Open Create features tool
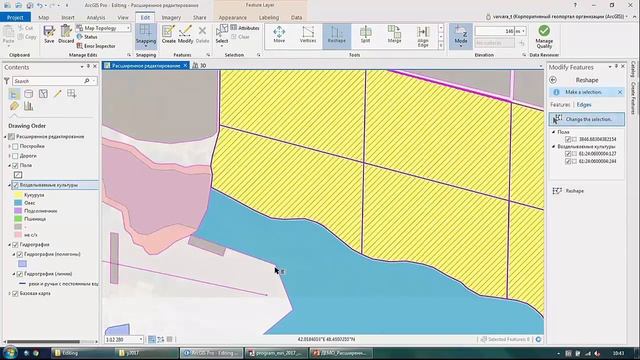Image resolution: width=640 pixels, height=360 pixels. pyautogui.click(x=168, y=34)
